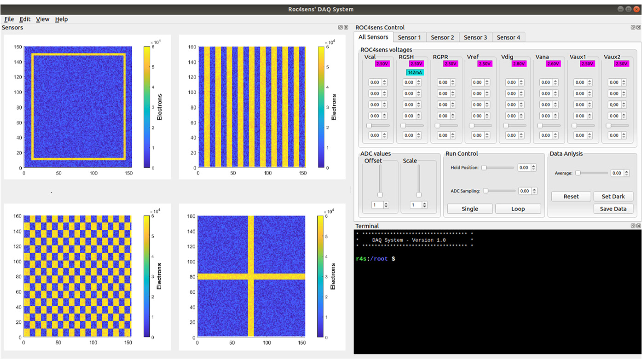The width and height of the screenshot is (642, 364).
Task: Close the Sensors panel
Action: click(x=346, y=27)
